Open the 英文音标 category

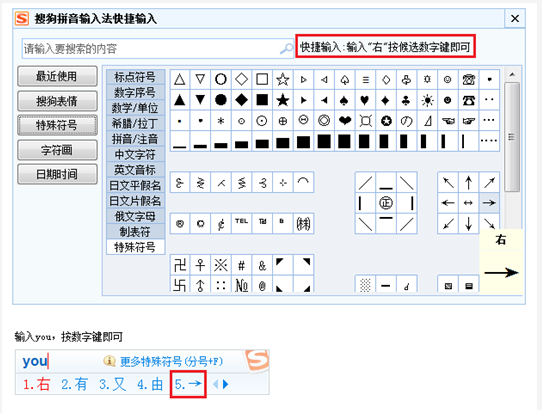(x=135, y=170)
